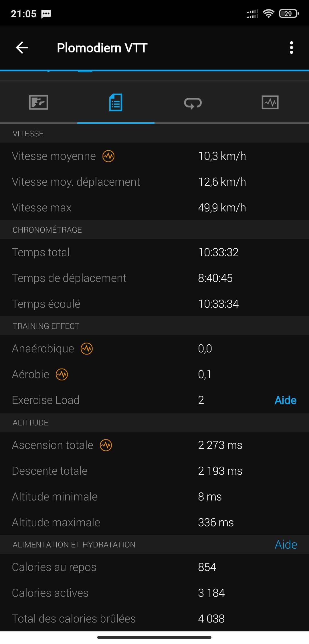
Task: Switch to the map overview tab
Action: (39, 103)
